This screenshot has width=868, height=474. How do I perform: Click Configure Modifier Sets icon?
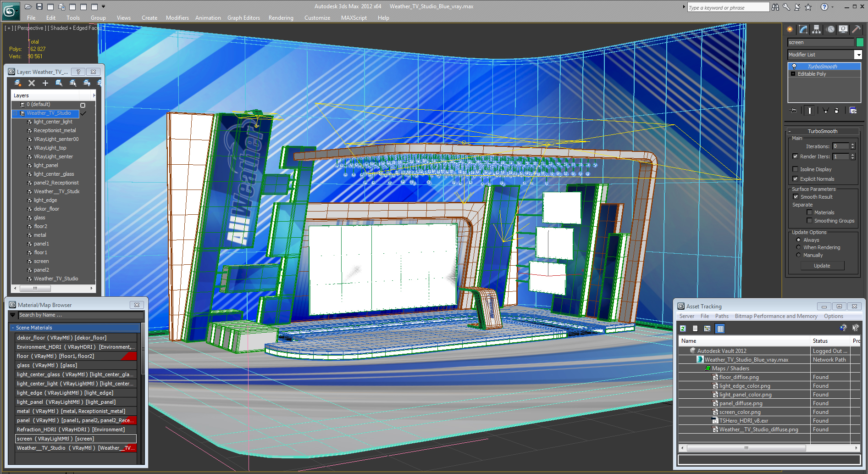coord(853,111)
